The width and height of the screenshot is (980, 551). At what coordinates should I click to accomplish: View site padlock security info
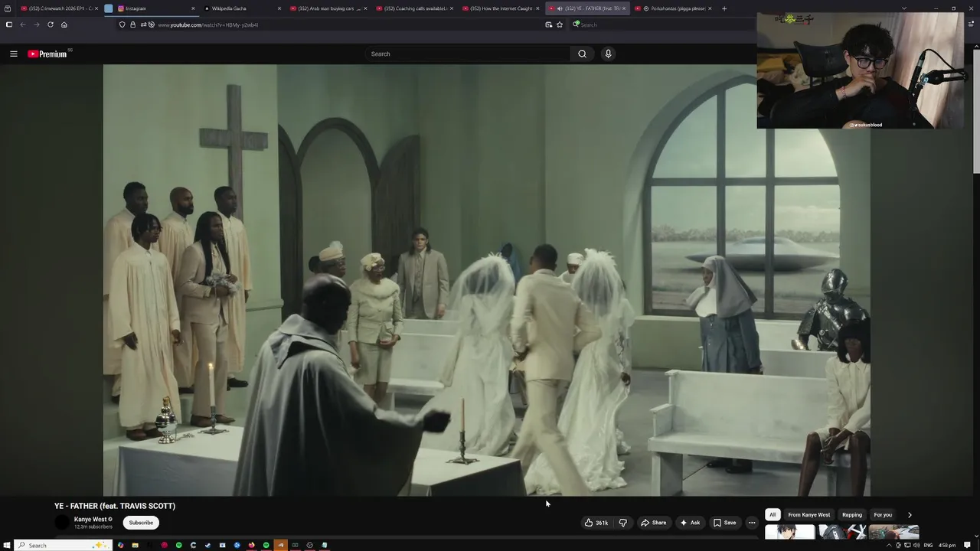[x=132, y=24]
